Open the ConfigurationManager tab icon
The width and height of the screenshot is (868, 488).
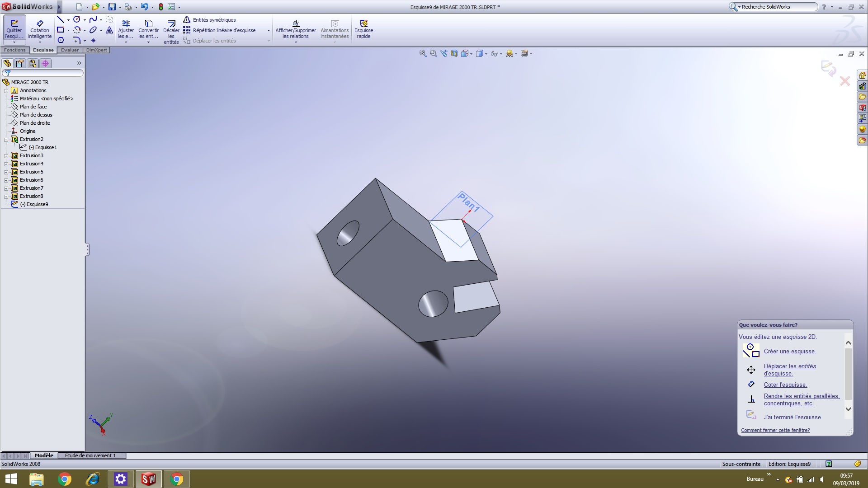(33, 63)
